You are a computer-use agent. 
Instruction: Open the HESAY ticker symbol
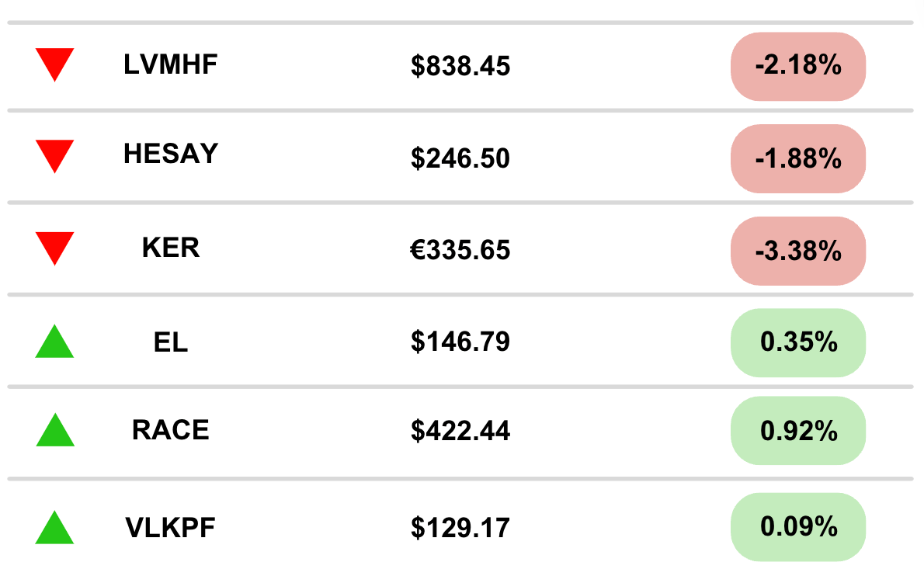pyautogui.click(x=171, y=154)
